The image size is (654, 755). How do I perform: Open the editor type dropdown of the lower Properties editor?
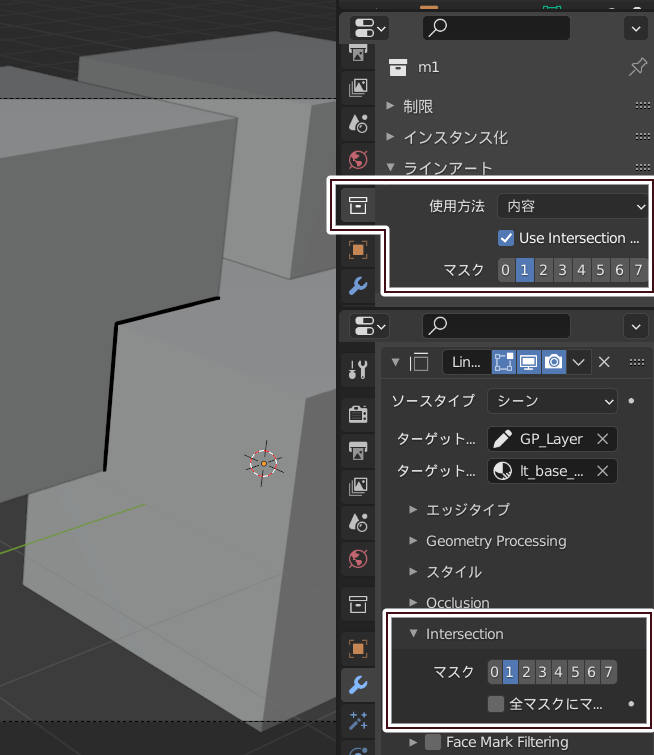(370, 326)
